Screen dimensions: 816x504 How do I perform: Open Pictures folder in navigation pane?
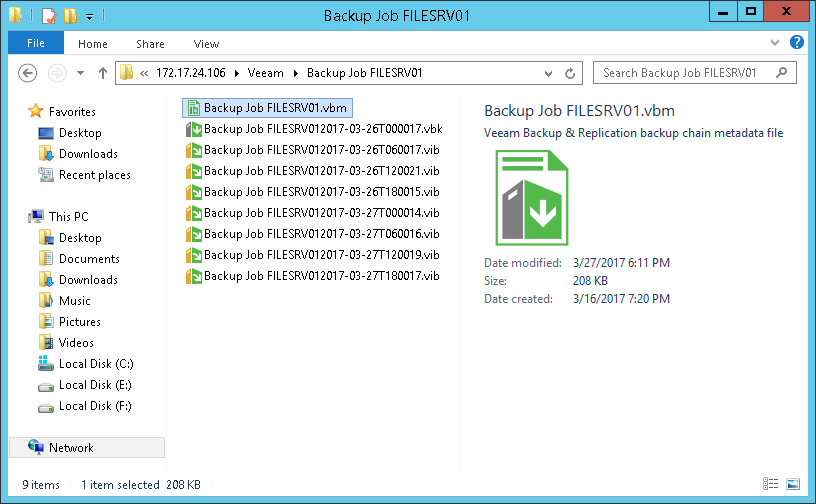[x=80, y=322]
